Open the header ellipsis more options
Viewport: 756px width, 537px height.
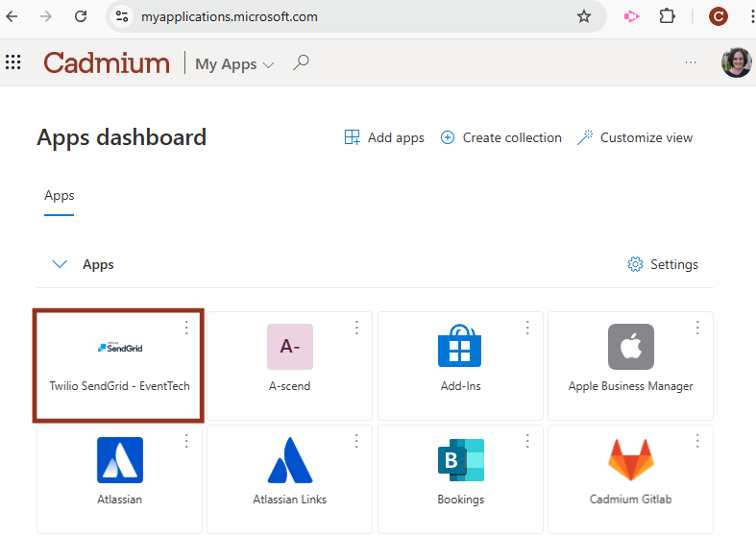point(691,62)
